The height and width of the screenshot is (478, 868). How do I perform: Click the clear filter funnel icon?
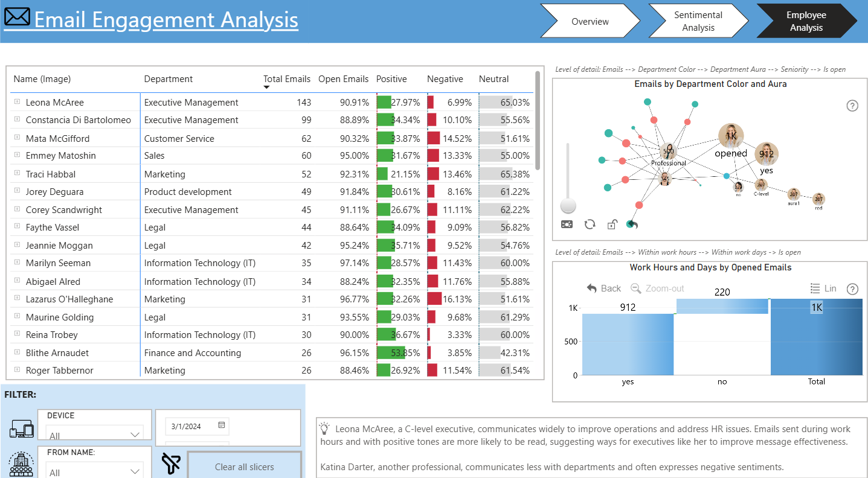click(x=171, y=464)
